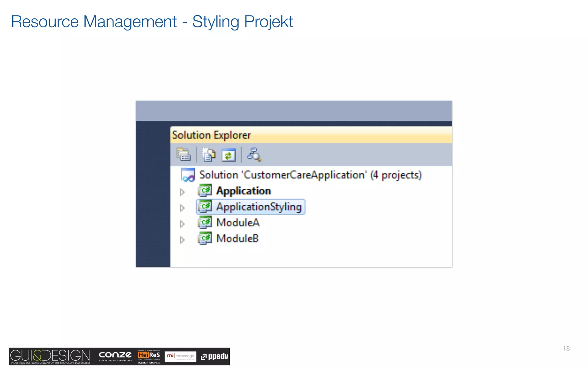Click the HeiReS logo
The height and width of the screenshot is (368, 588).
[x=149, y=356]
